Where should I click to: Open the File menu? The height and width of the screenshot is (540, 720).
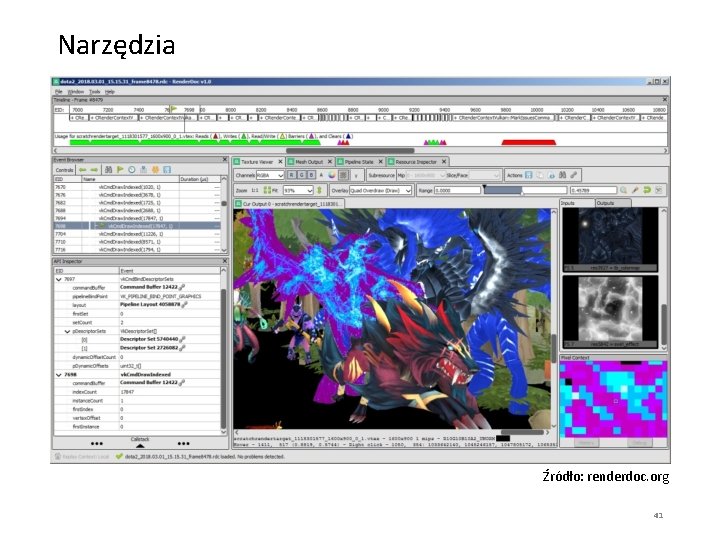coord(58,92)
